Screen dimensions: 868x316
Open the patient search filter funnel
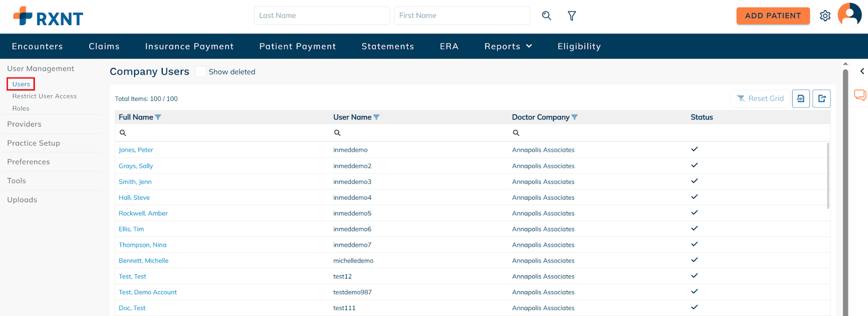[x=572, y=16]
